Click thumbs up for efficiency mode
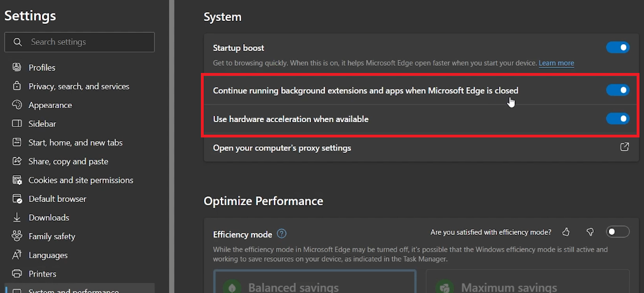 pyautogui.click(x=566, y=232)
